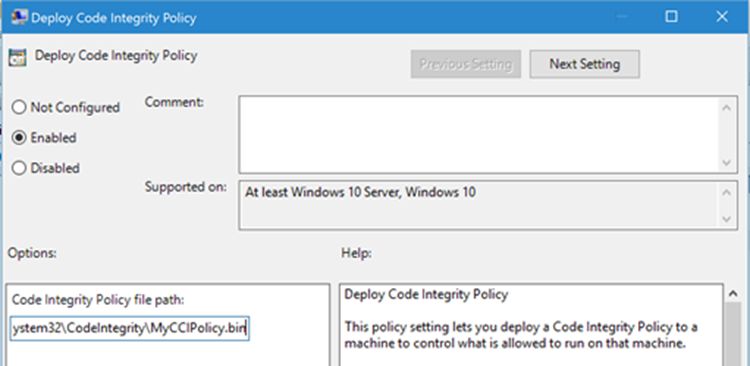Close the Deploy Code Integrity Policy dialog
This screenshot has height=366, width=750.
click(722, 17)
